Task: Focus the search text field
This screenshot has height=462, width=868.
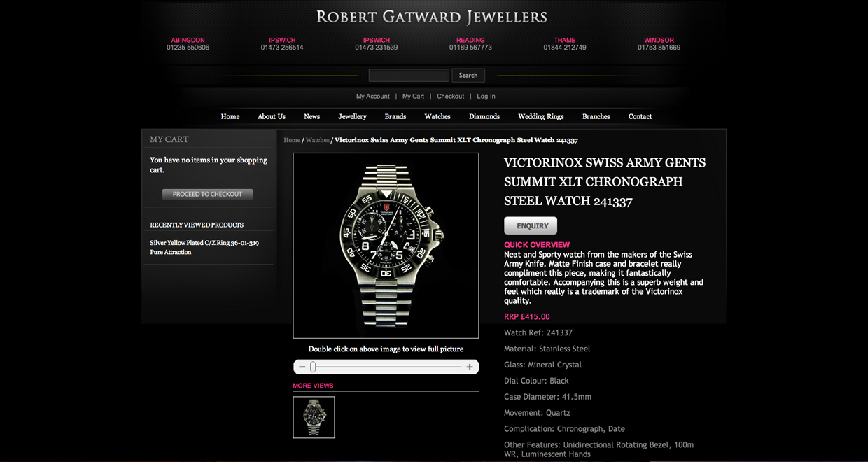Action: 409,76
